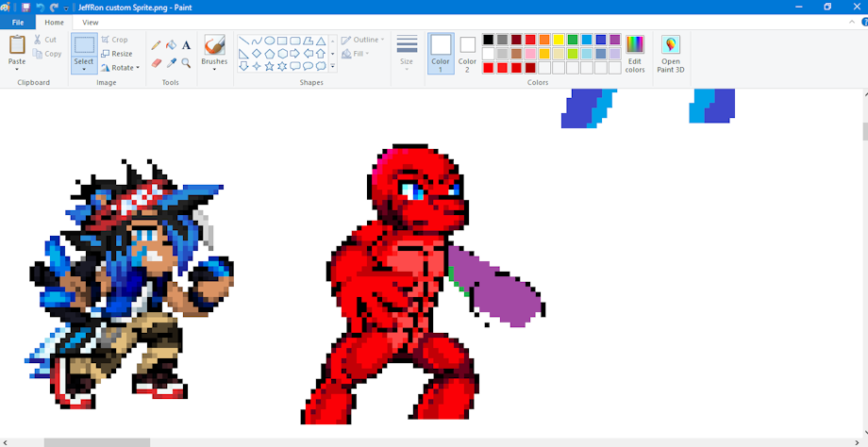The height and width of the screenshot is (447, 868).
Task: Click the Paste clipboard icon
Action: pyautogui.click(x=17, y=45)
